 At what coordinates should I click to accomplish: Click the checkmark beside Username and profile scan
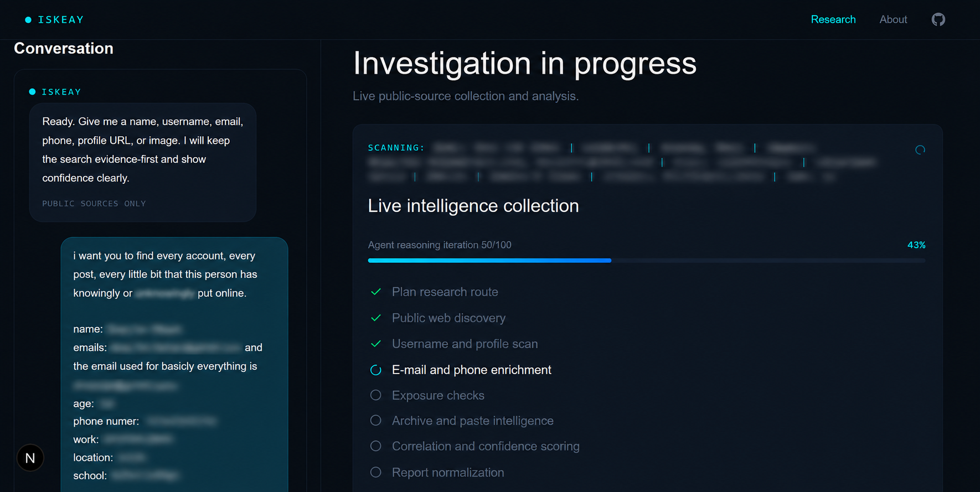pyautogui.click(x=376, y=344)
